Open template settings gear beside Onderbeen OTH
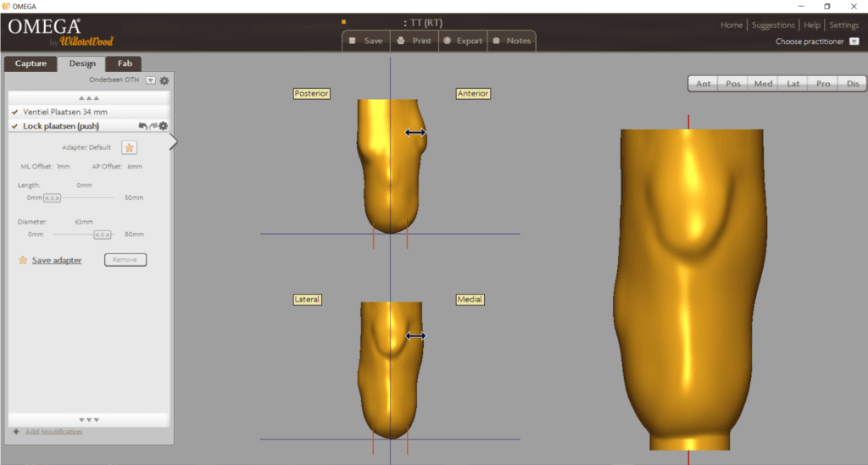The height and width of the screenshot is (465, 868). 164,80
